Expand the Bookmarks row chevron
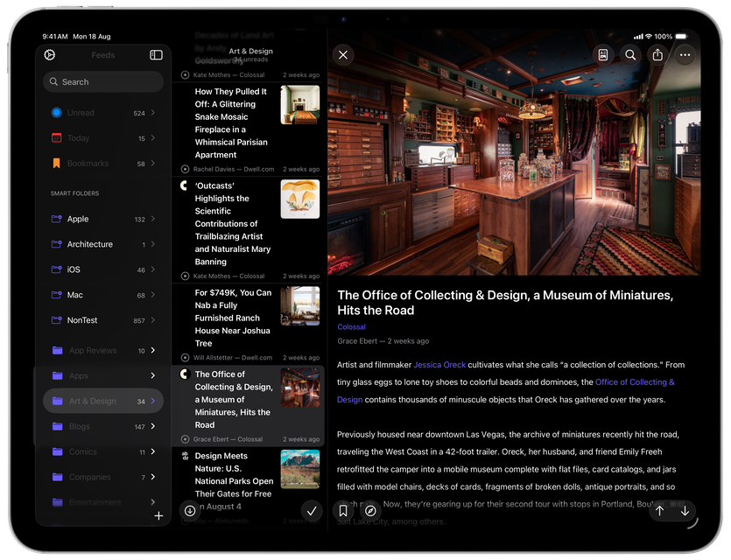Viewport: 731px width, 560px height. pos(153,163)
